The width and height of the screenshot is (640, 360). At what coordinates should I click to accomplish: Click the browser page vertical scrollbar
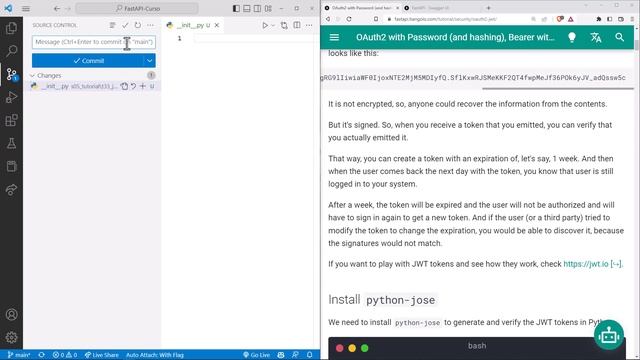[x=637, y=44]
